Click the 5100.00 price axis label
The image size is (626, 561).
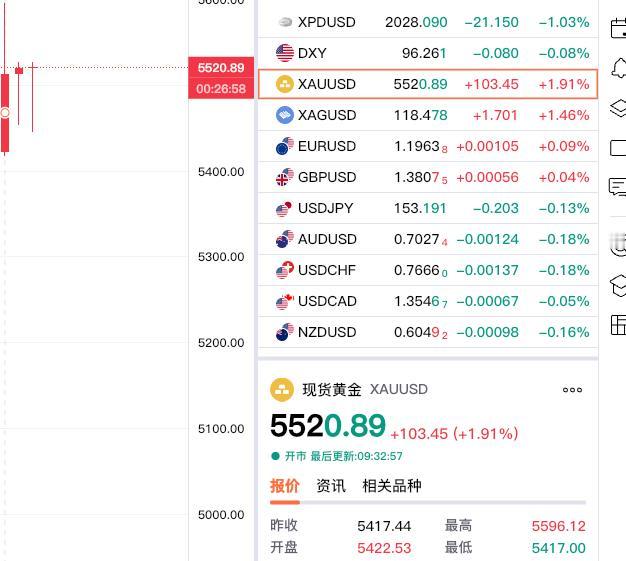click(221, 429)
